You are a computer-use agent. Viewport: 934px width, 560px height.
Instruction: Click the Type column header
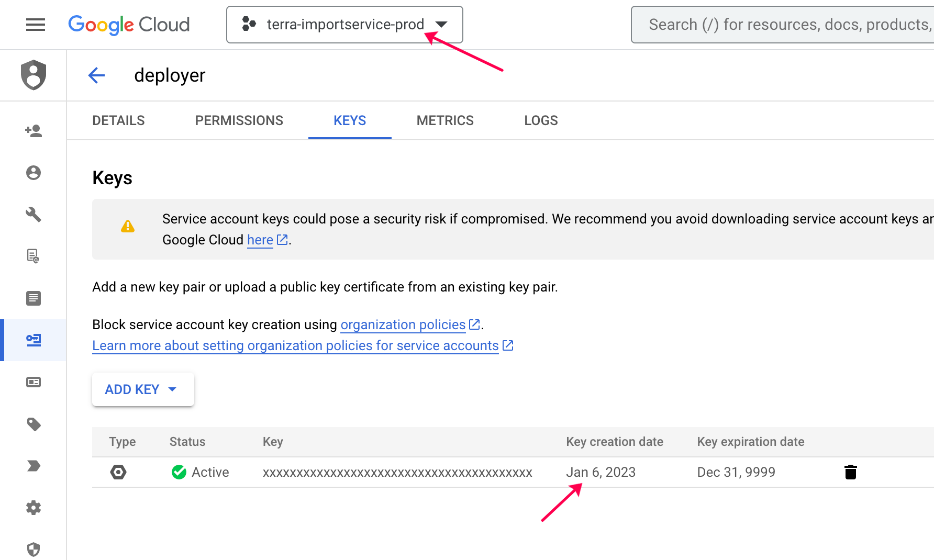[123, 442]
